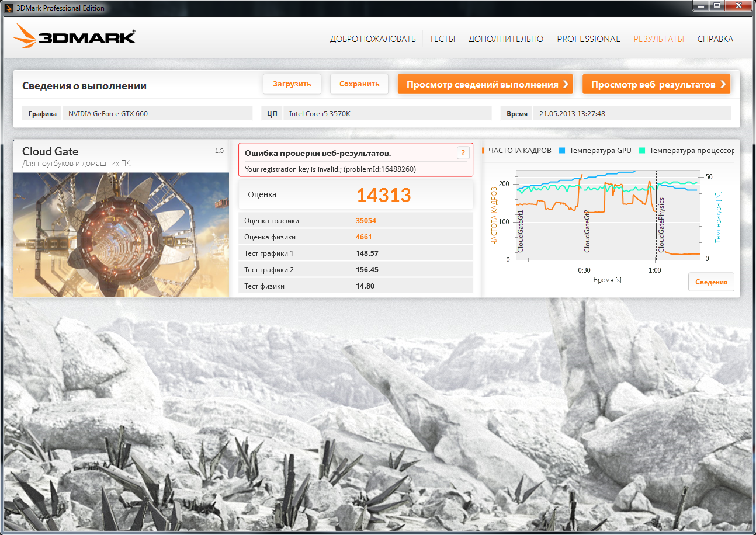Click the Тест графики 1 value 148.57
This screenshot has width=756, height=535.
[x=367, y=253]
